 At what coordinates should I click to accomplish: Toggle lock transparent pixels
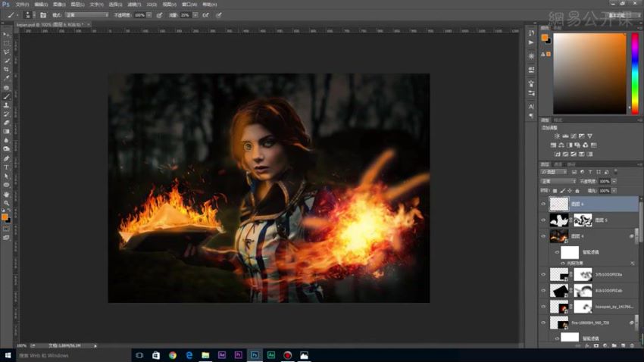[x=555, y=191]
